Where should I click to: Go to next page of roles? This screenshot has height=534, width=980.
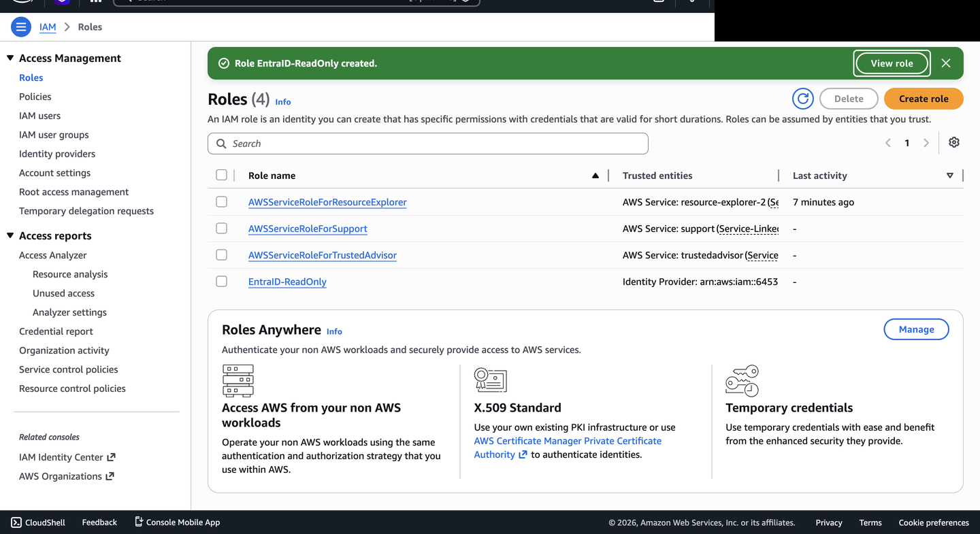(x=926, y=143)
